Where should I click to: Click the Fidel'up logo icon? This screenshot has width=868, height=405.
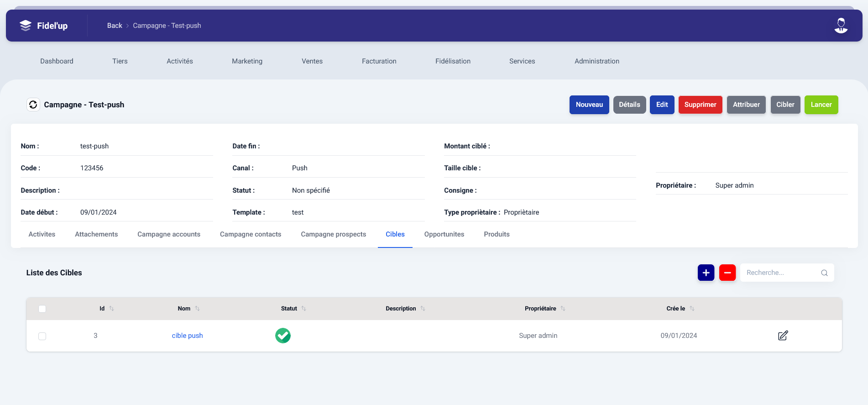[x=26, y=26]
